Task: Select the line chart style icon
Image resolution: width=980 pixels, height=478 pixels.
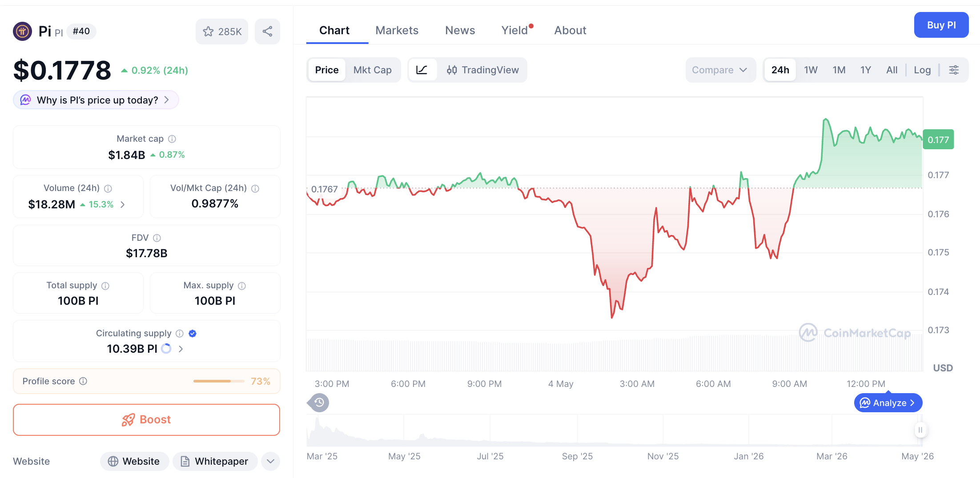Action: point(422,70)
